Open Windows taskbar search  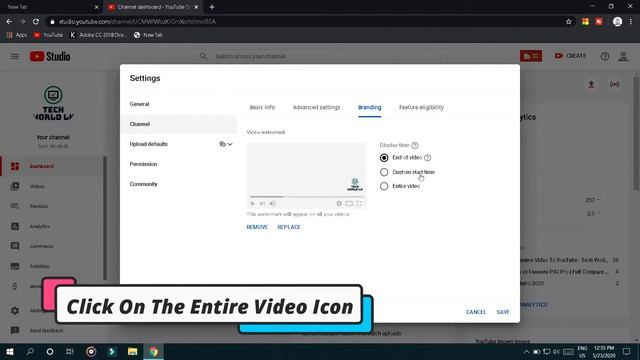pos(30,351)
